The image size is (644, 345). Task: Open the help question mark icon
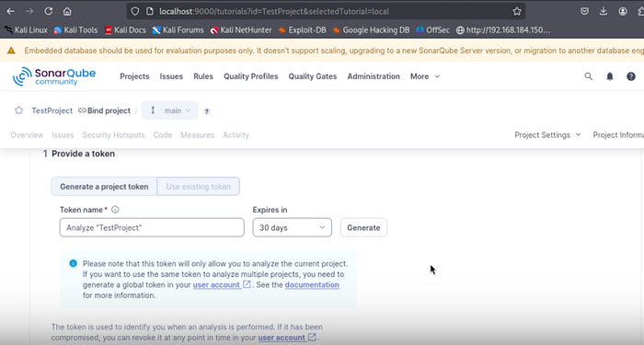[x=631, y=76]
